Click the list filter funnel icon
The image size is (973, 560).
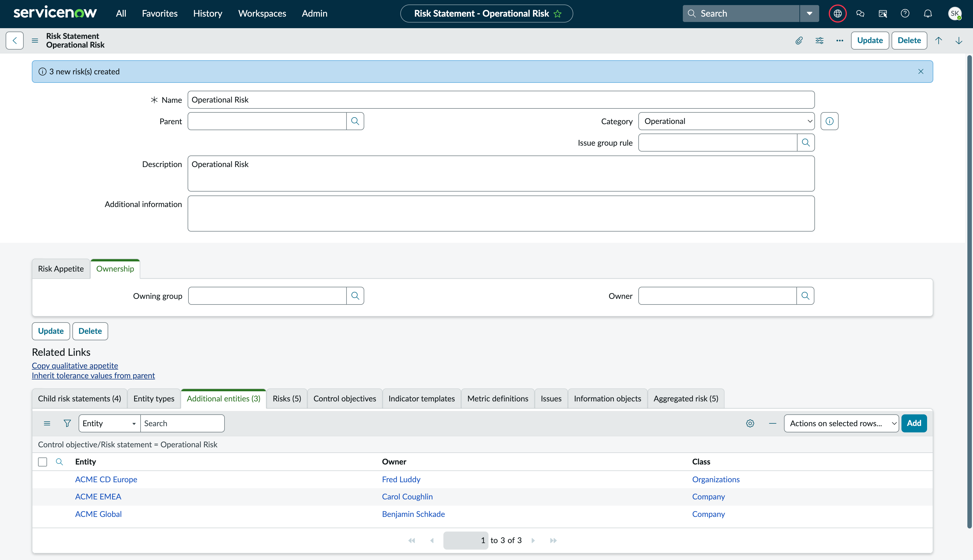(67, 423)
